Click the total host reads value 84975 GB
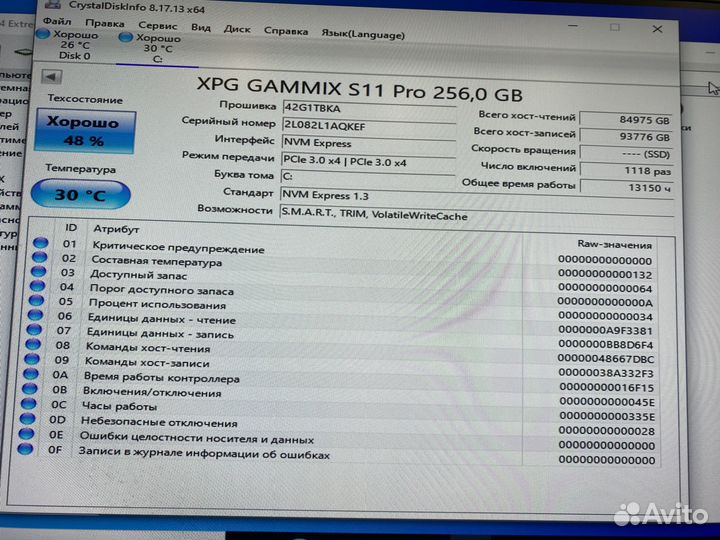Image resolution: width=720 pixels, height=540 pixels. (x=626, y=119)
